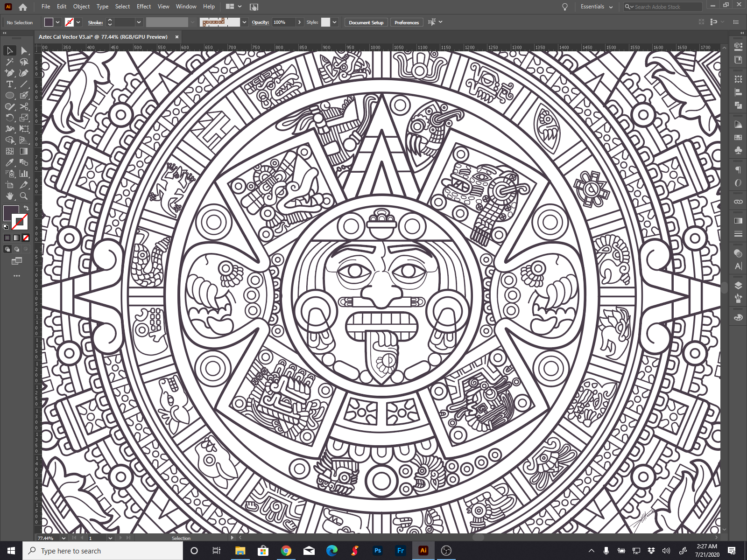The image size is (747, 560).
Task: Select the Perspective Grid tool
Action: tap(24, 140)
